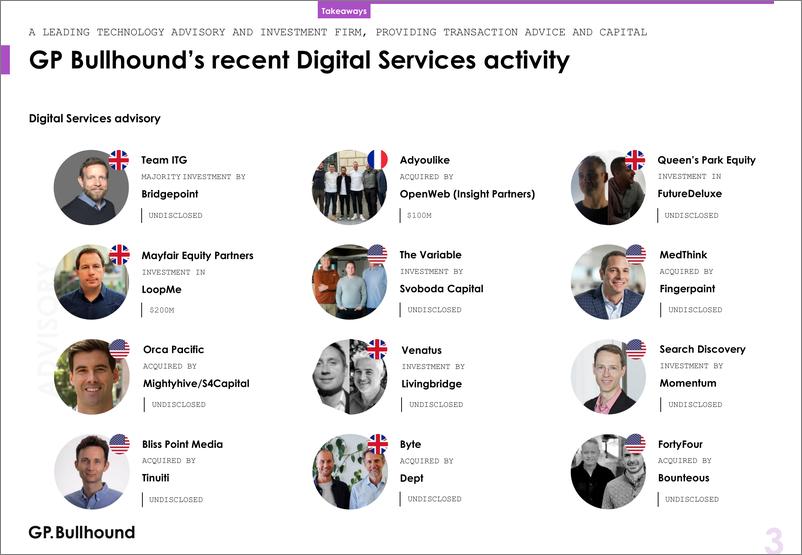
Task: Click the UK flag beside Queen's Park Equity
Action: (635, 160)
